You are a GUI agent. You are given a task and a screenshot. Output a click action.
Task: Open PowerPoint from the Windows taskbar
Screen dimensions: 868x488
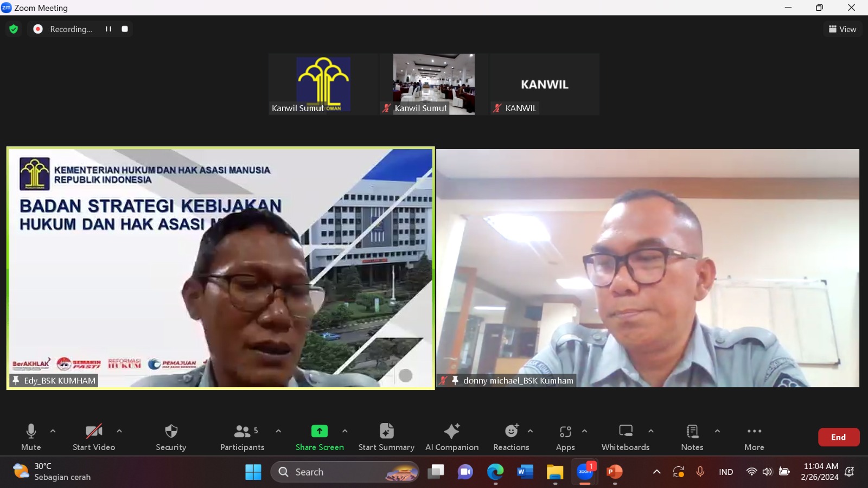pos(614,472)
